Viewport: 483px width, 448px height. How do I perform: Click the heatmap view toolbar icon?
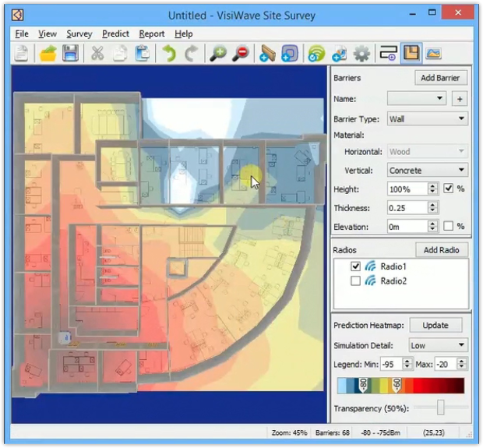point(433,53)
